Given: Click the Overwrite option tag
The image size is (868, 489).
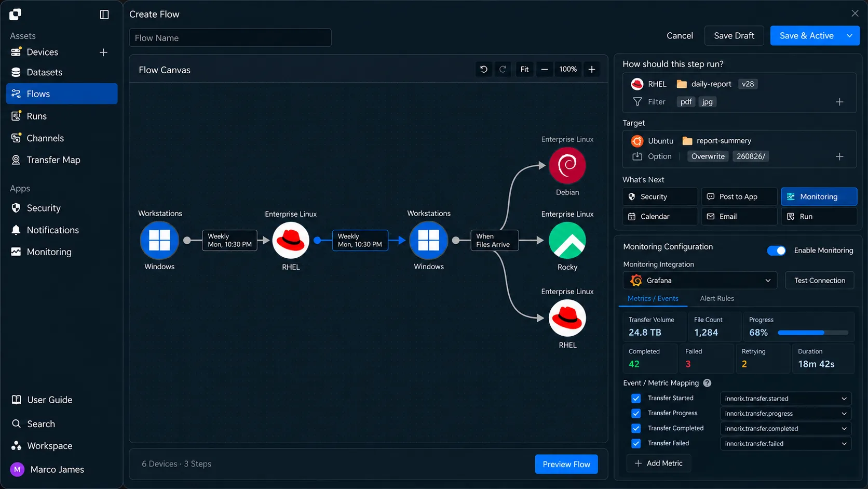Looking at the screenshot, I should (x=708, y=156).
